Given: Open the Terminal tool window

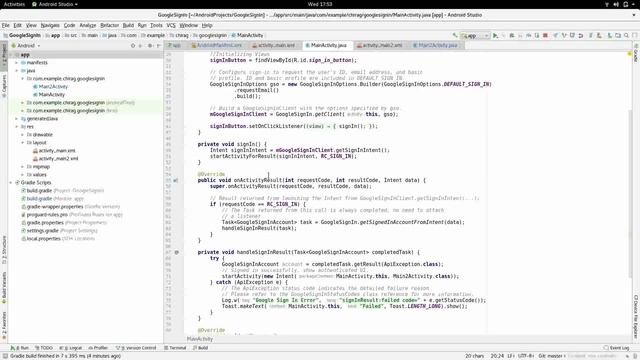Looking at the screenshot, I should [175, 348].
